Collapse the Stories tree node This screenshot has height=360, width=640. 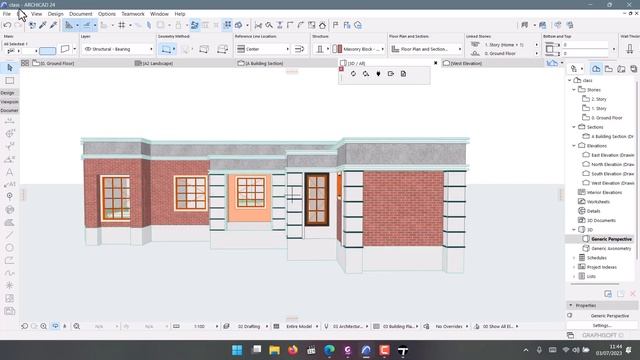573,90
